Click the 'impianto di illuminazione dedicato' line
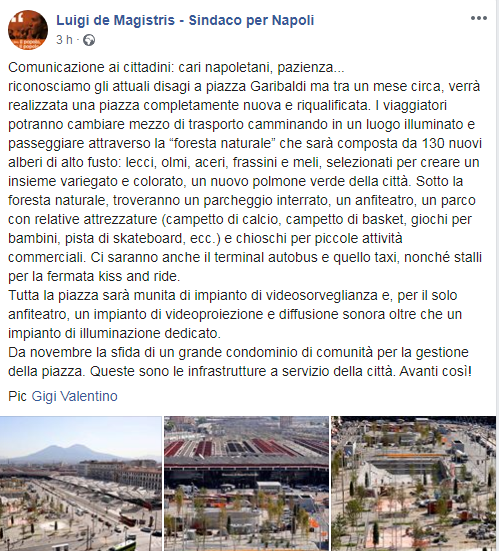The width and height of the screenshot is (499, 551). click(x=114, y=333)
